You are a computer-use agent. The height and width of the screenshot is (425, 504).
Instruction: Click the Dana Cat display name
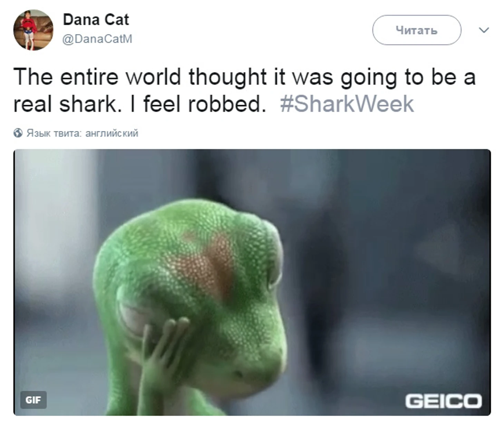click(x=96, y=20)
